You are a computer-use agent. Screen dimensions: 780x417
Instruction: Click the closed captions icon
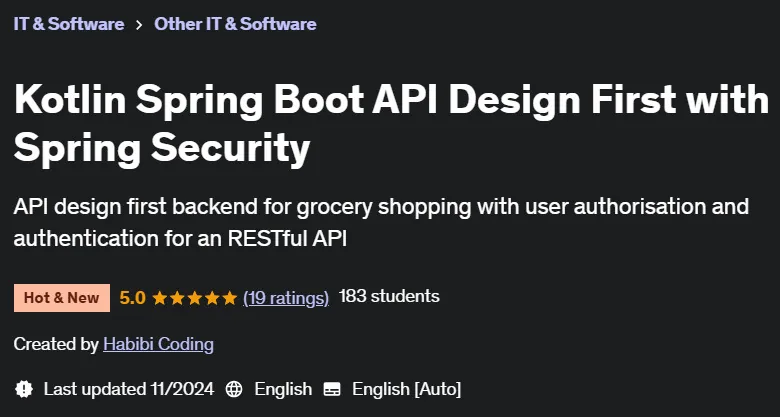(332, 389)
